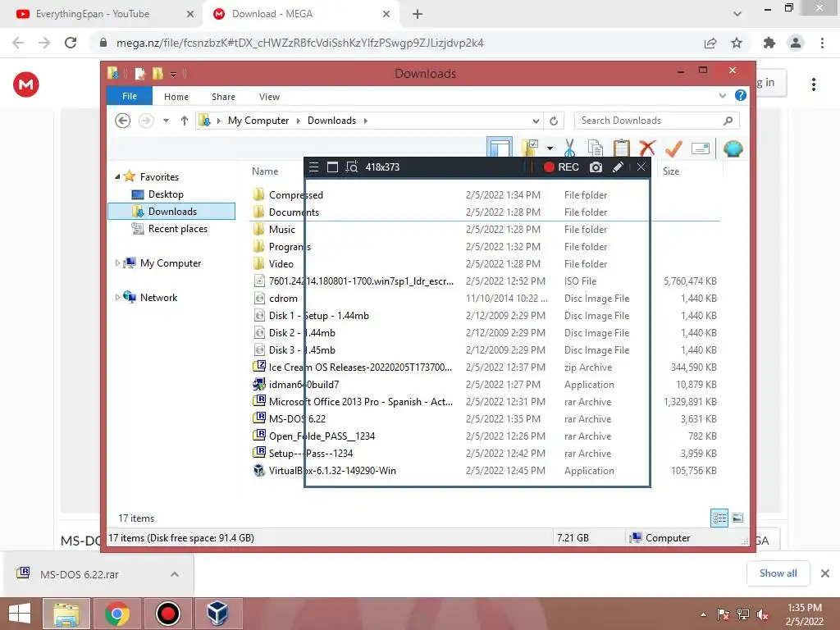Viewport: 840px width, 630px height.
Task: Sort files by the Name column header
Action: tap(265, 171)
